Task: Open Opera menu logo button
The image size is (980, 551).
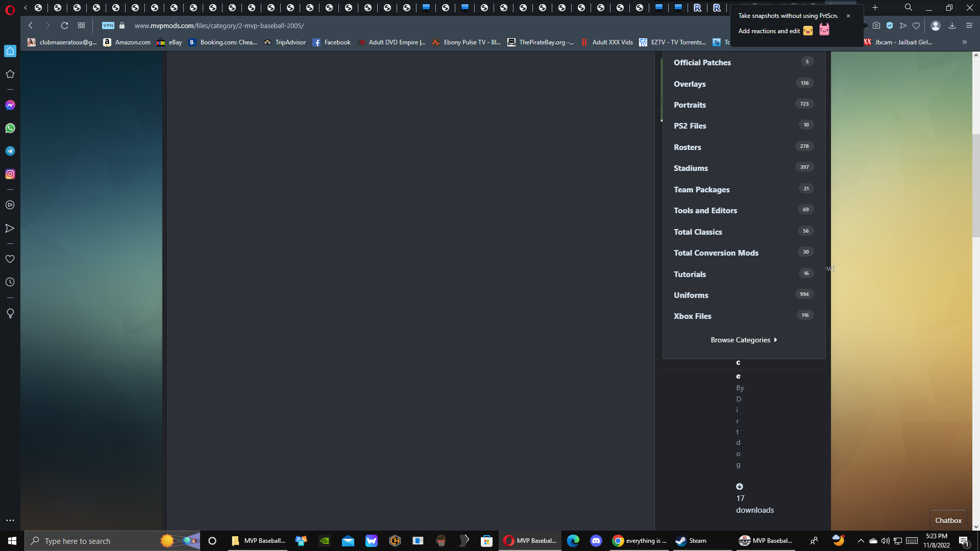Action: [x=10, y=9]
